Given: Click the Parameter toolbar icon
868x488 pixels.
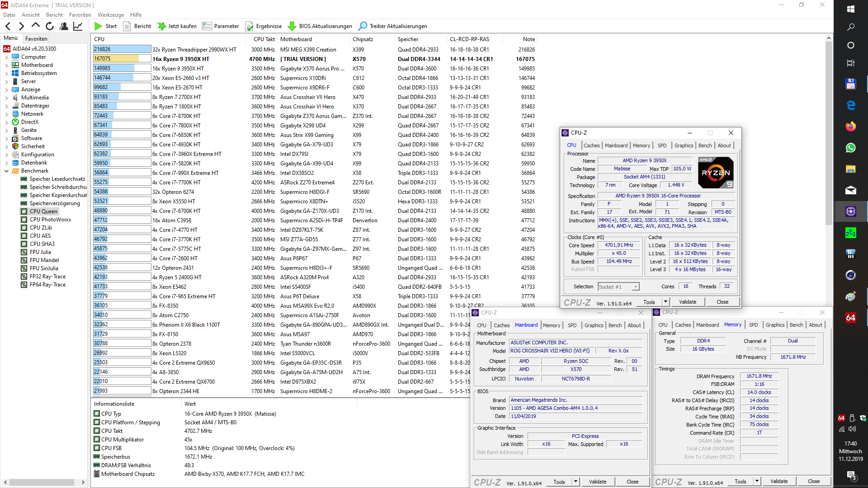Looking at the screenshot, I should coord(207,26).
